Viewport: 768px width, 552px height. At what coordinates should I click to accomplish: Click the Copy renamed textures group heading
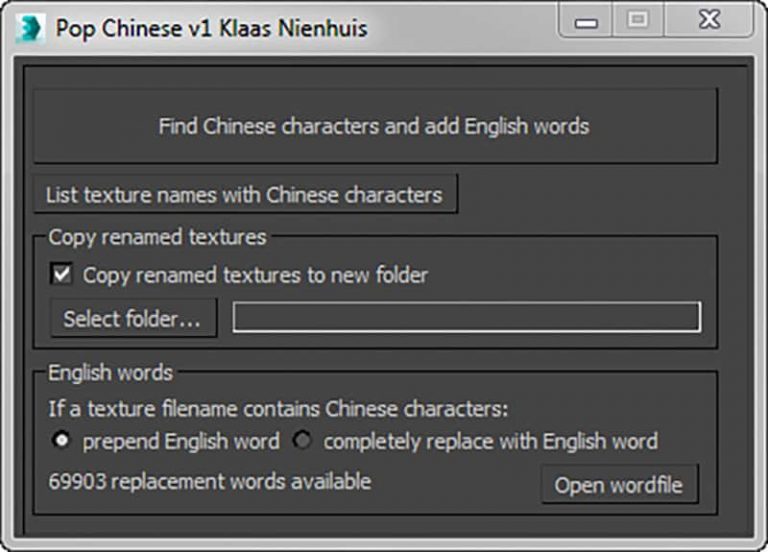tap(157, 237)
